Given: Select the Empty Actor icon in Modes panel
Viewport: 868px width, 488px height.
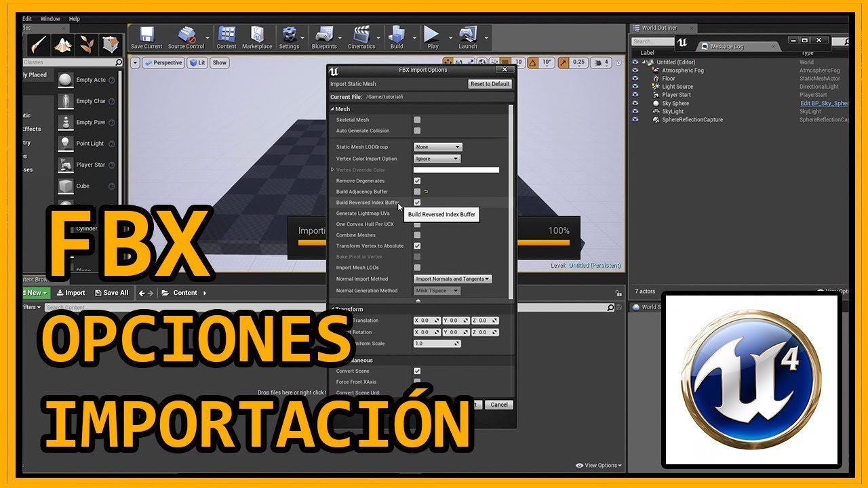Looking at the screenshot, I should 66,80.
